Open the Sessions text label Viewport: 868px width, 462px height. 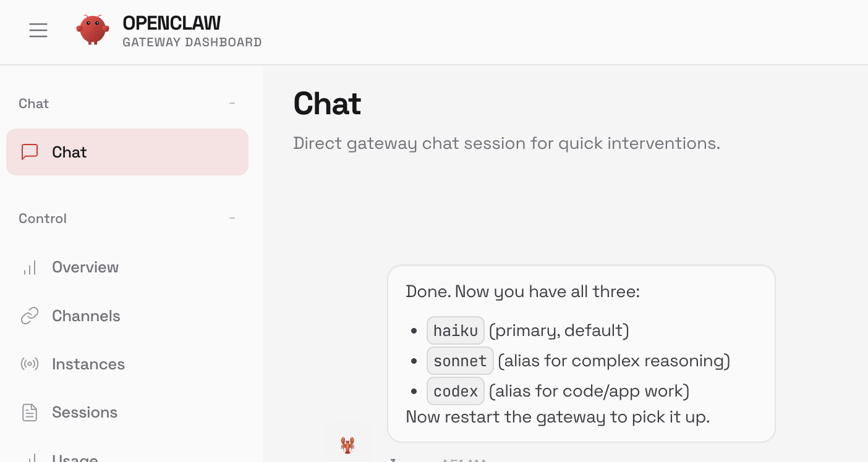click(85, 413)
